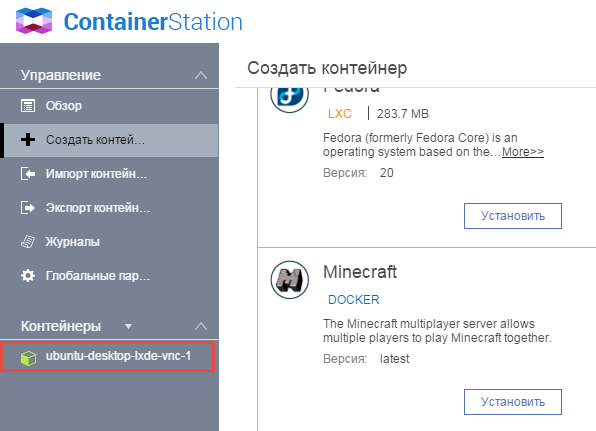
Task: Click the Глобальные параметры gear icon
Action: pos(28,275)
